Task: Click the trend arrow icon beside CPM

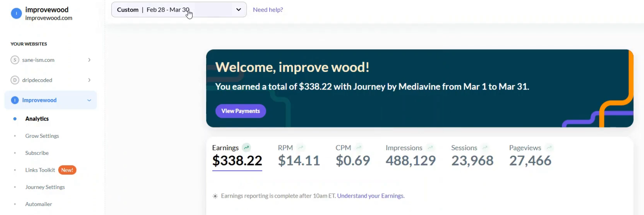Action: click(359, 147)
